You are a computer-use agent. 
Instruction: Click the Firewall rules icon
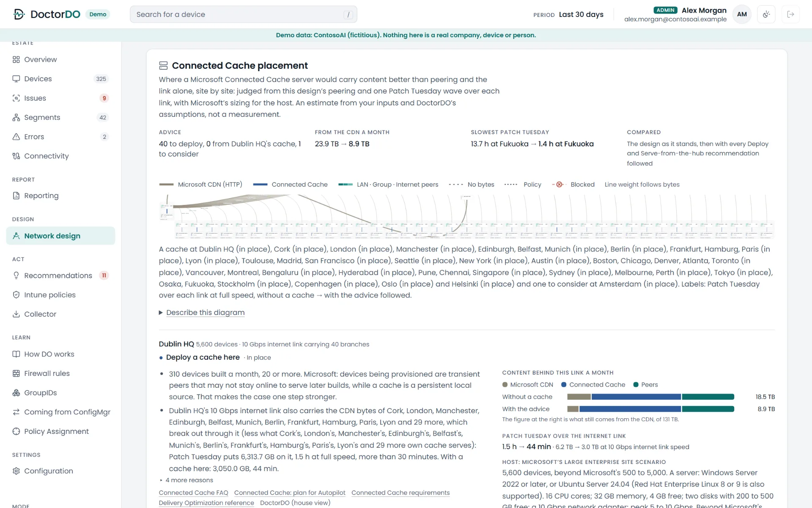pyautogui.click(x=16, y=373)
